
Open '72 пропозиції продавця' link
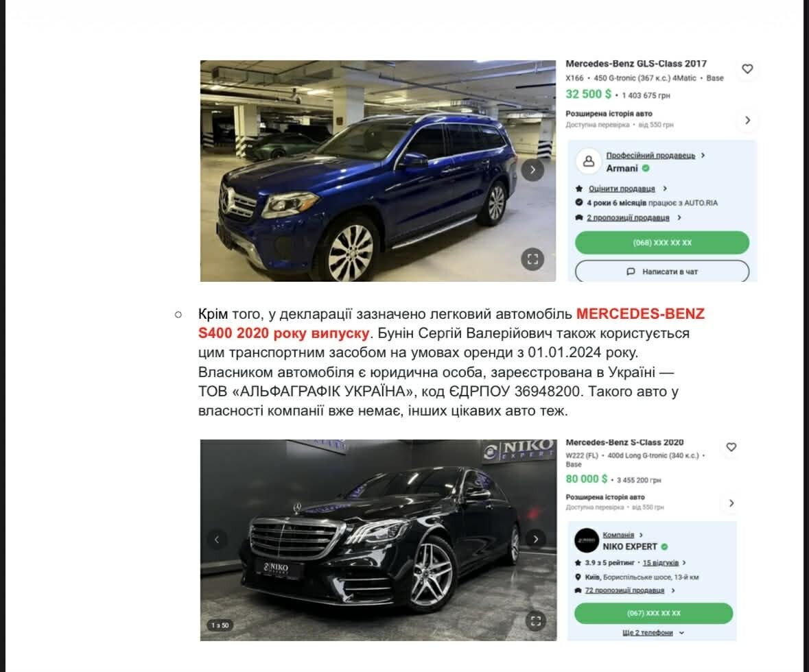point(625,590)
